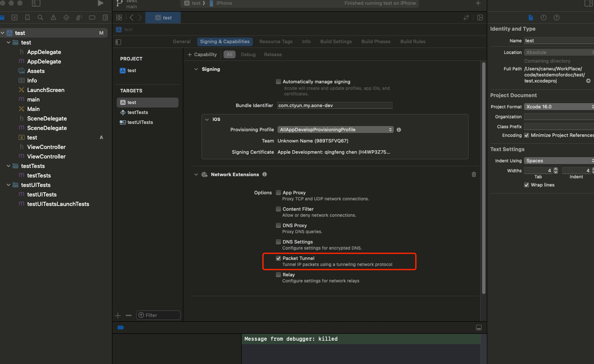594x364 pixels.
Task: Switch to the Build Rules tab
Action: click(x=413, y=41)
